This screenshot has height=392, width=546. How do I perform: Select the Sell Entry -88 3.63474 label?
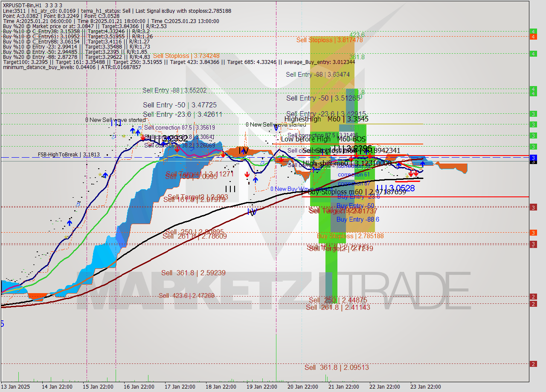coord(318,75)
